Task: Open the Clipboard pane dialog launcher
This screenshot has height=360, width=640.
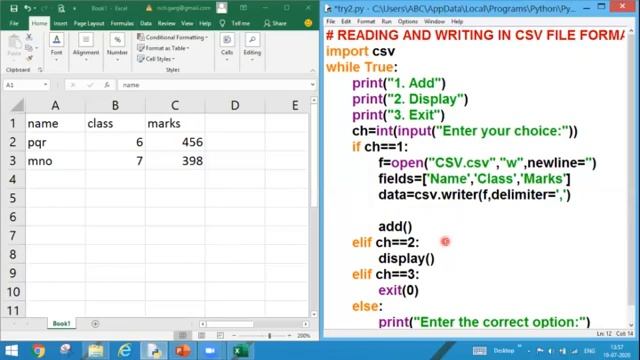Action: click(40, 70)
